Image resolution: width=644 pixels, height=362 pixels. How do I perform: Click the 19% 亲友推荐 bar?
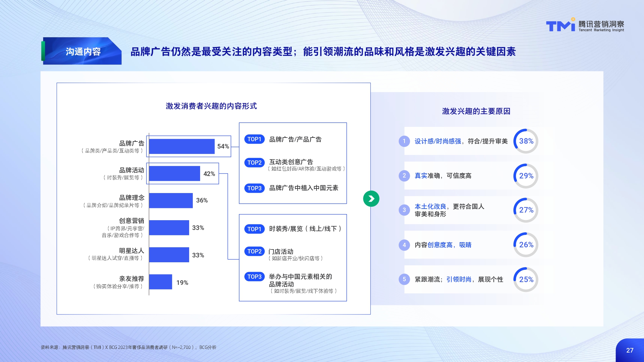coord(160,282)
